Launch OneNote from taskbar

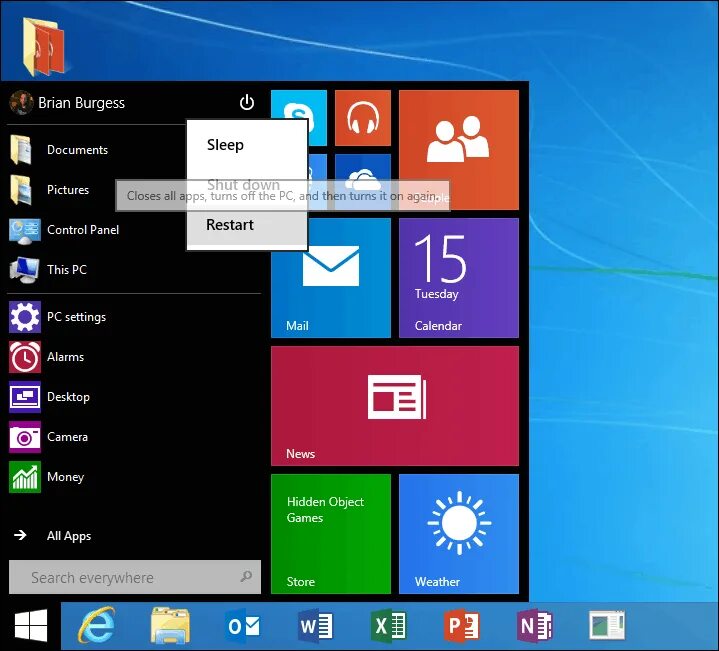(535, 626)
